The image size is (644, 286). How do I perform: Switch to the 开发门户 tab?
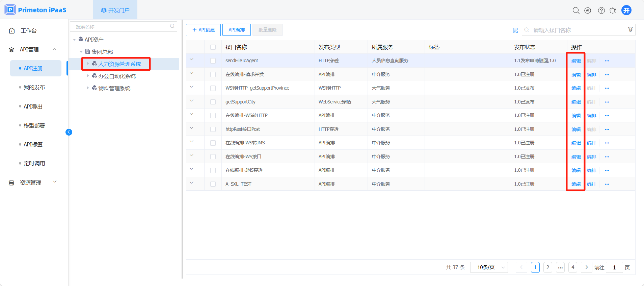pyautogui.click(x=115, y=10)
